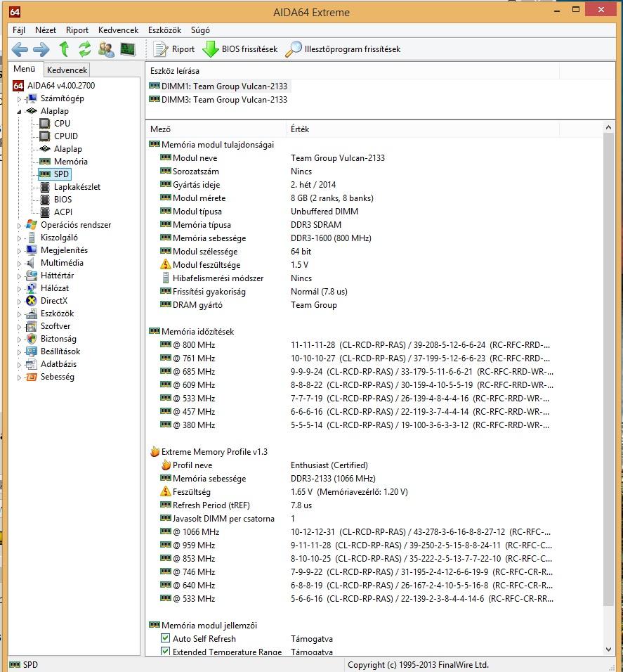Expand the Megjelenítés node
This screenshot has width=623, height=672.
tap(19, 251)
